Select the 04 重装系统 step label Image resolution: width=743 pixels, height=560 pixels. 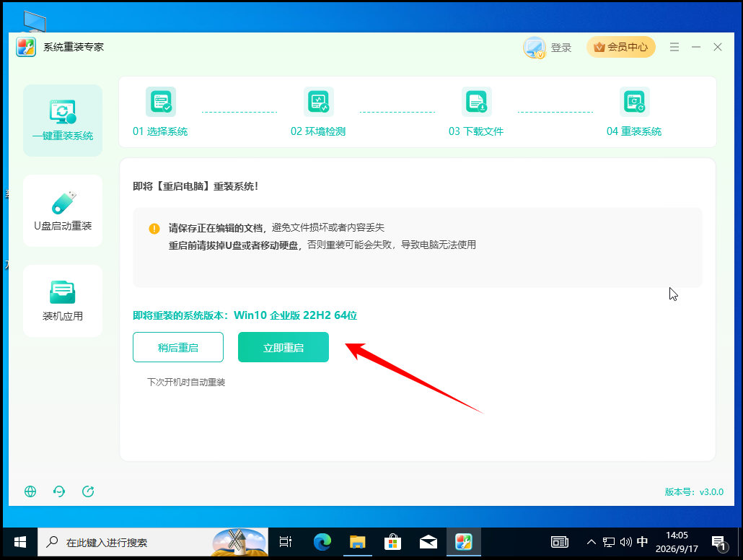click(634, 131)
